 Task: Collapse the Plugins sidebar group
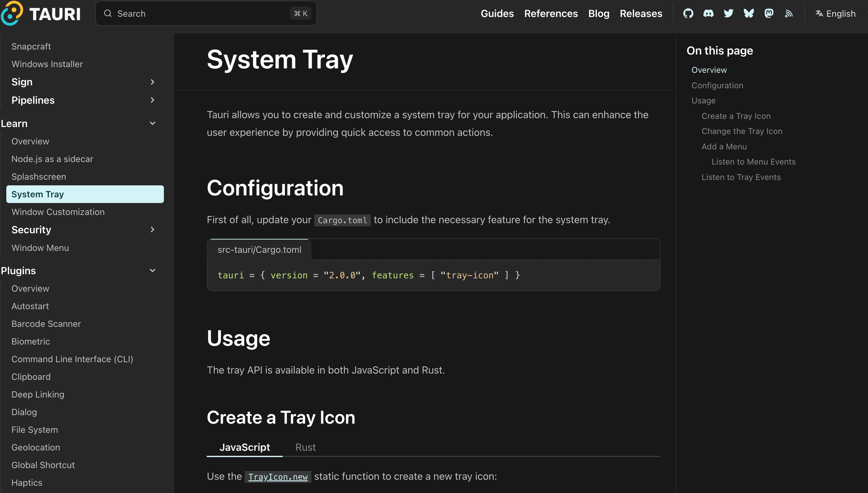click(152, 270)
